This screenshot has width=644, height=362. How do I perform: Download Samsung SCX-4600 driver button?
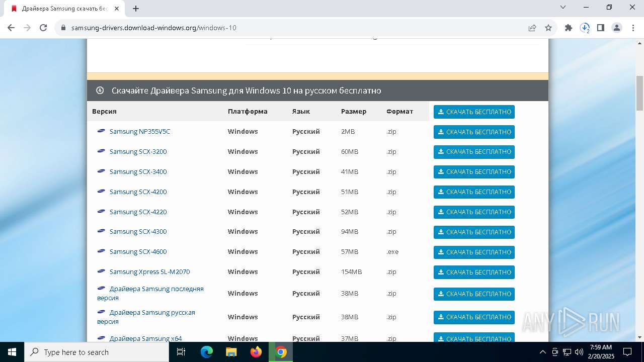click(474, 252)
